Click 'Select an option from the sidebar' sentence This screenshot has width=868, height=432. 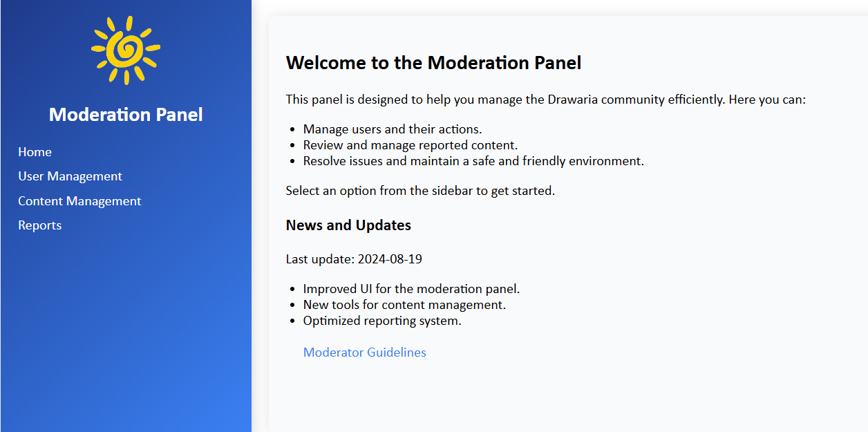point(420,191)
